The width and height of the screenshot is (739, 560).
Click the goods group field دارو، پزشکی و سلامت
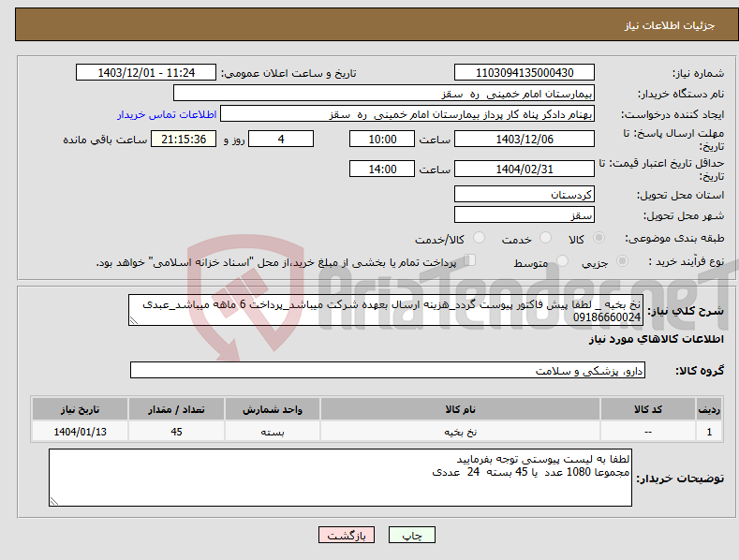(x=388, y=371)
